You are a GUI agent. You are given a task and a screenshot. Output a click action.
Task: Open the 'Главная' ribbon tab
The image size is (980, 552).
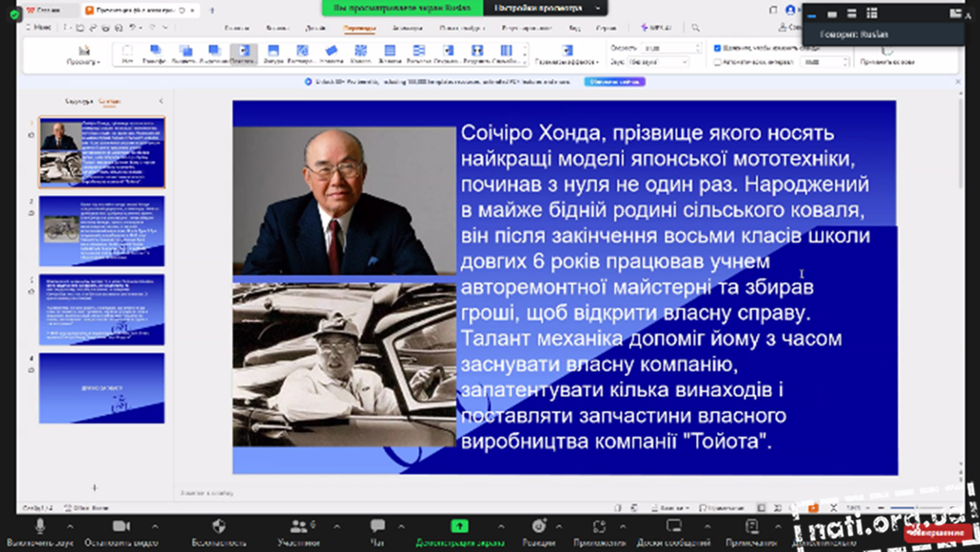point(237,28)
